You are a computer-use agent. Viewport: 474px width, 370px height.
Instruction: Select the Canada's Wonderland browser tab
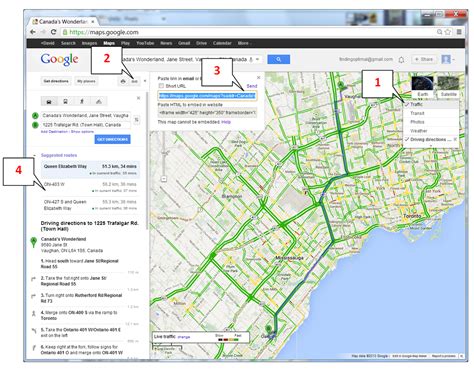[x=63, y=21]
